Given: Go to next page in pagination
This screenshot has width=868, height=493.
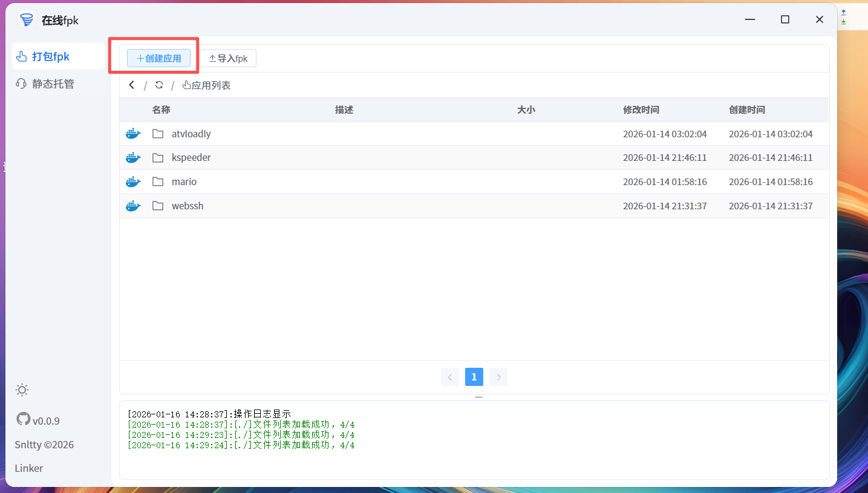Looking at the screenshot, I should pos(498,377).
